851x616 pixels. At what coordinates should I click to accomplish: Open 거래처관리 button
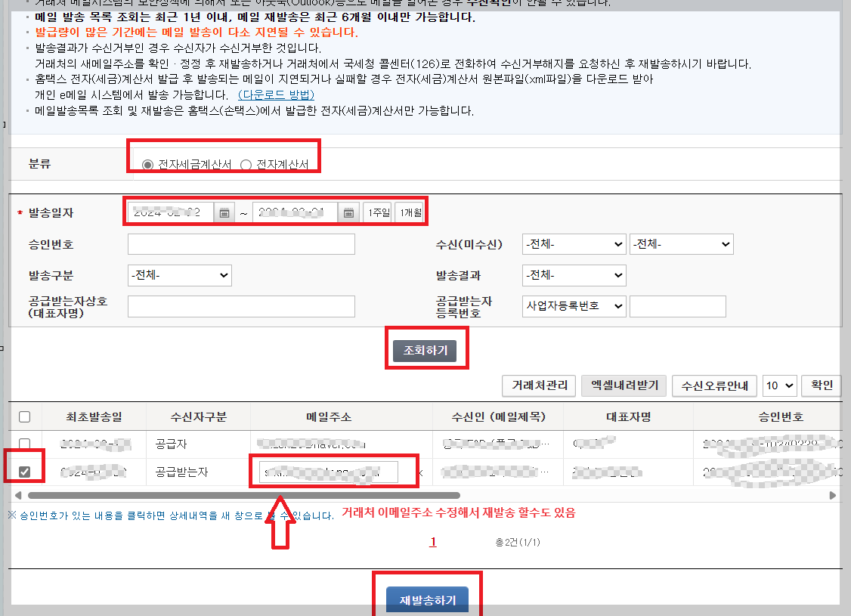click(x=539, y=385)
